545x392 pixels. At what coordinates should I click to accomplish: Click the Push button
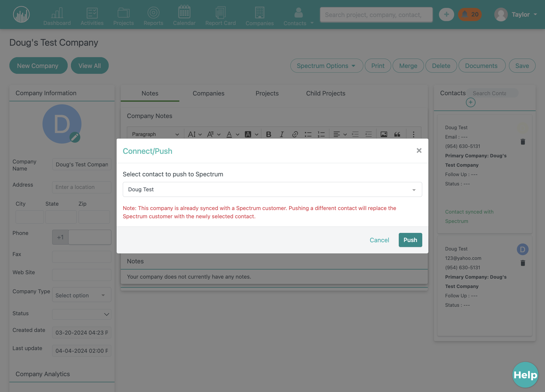pos(410,240)
